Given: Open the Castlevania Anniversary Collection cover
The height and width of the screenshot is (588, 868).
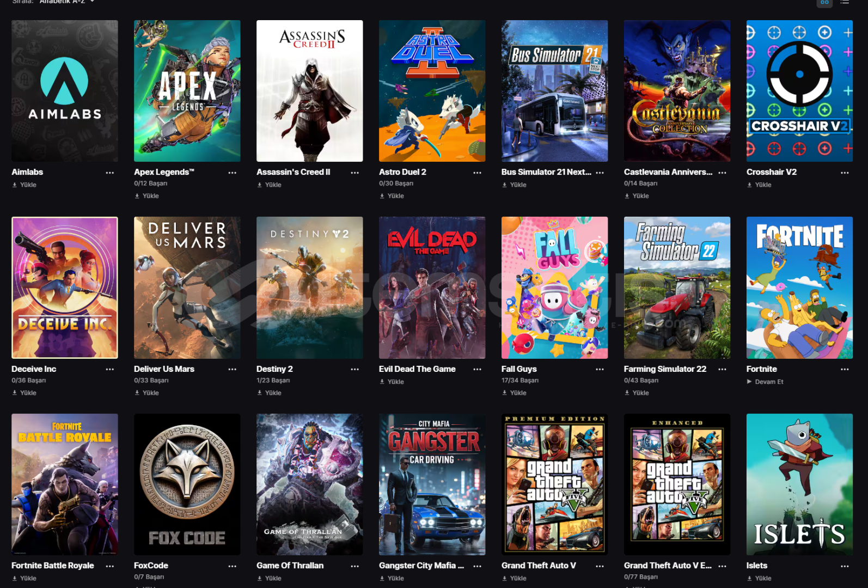Looking at the screenshot, I should [x=677, y=91].
